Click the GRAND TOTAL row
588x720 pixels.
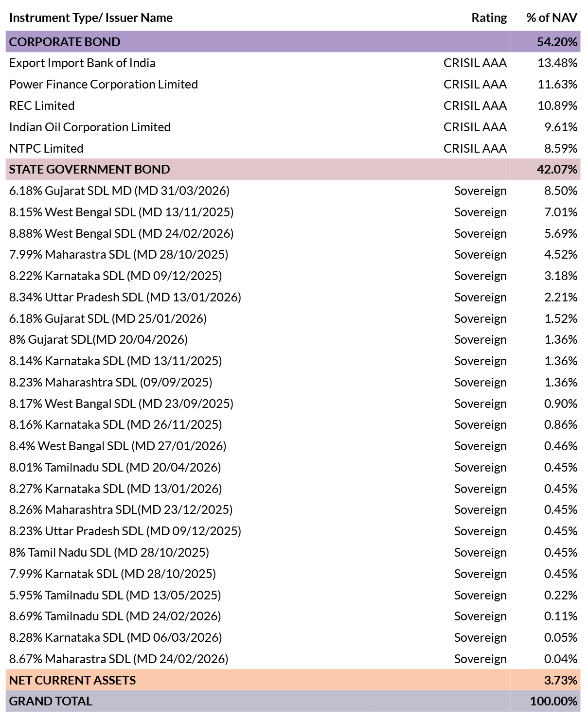[293, 701]
